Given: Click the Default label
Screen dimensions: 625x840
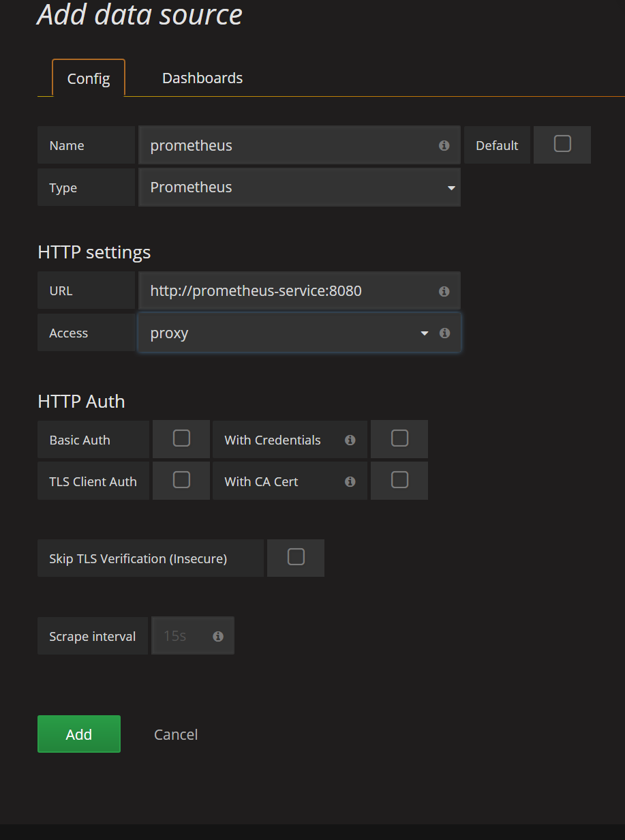Looking at the screenshot, I should click(x=497, y=146).
